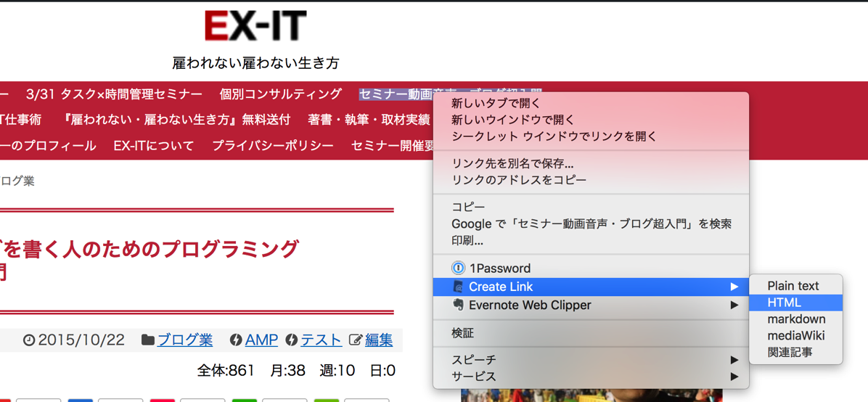Open 著書・執筆・取材実績 nav link

[x=369, y=120]
